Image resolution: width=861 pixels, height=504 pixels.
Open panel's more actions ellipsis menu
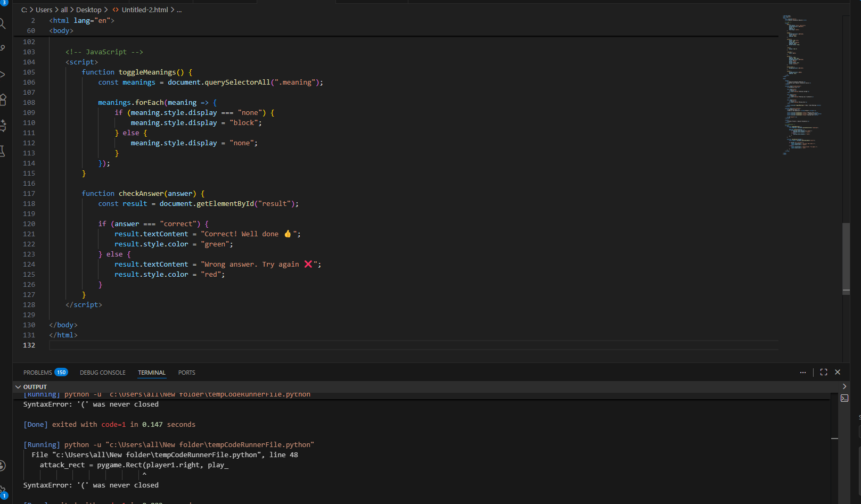click(803, 373)
